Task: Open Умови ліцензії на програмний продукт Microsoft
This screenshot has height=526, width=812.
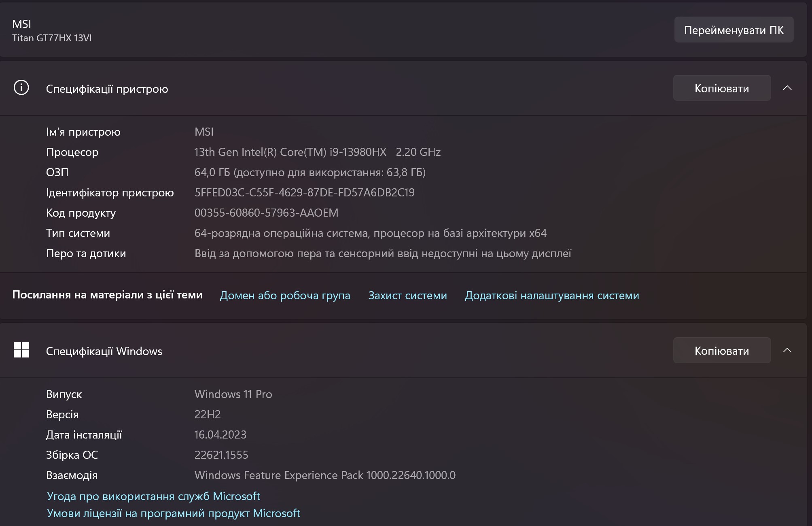Action: tap(173, 513)
